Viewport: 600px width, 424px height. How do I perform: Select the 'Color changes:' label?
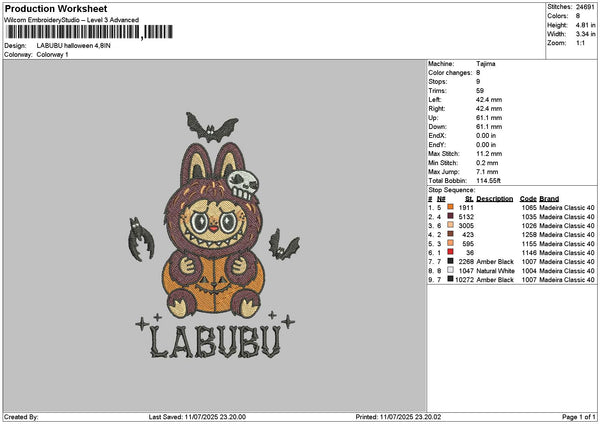(450, 73)
